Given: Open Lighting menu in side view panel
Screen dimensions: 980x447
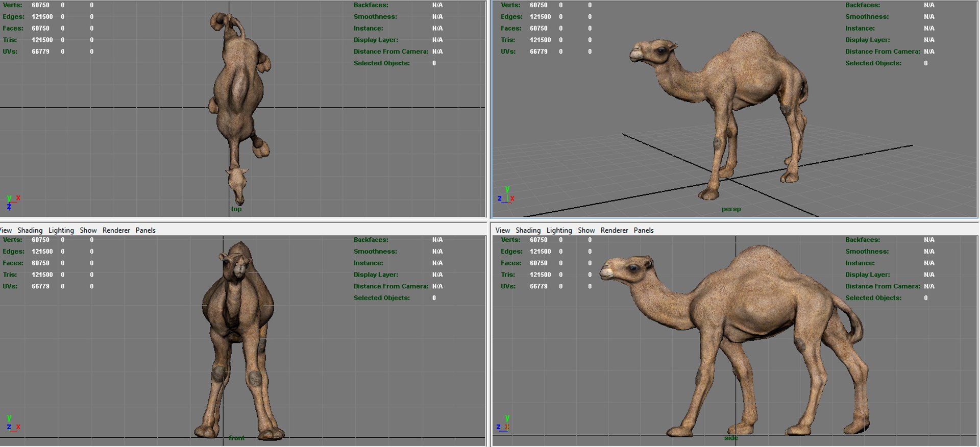Looking at the screenshot, I should pyautogui.click(x=559, y=231).
